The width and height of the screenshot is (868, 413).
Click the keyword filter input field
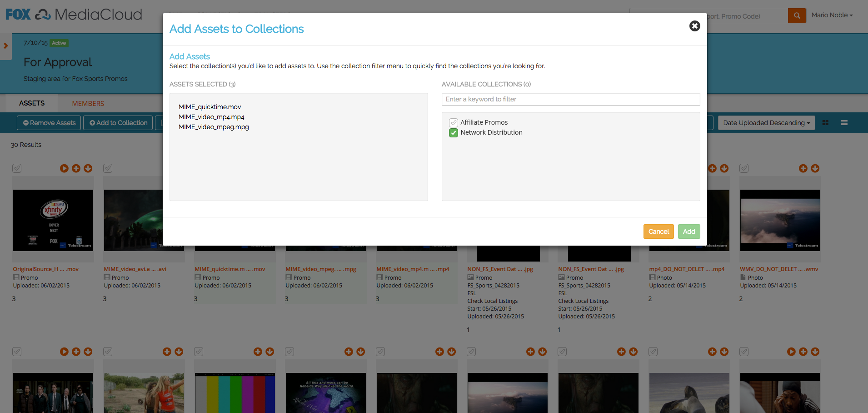point(570,99)
